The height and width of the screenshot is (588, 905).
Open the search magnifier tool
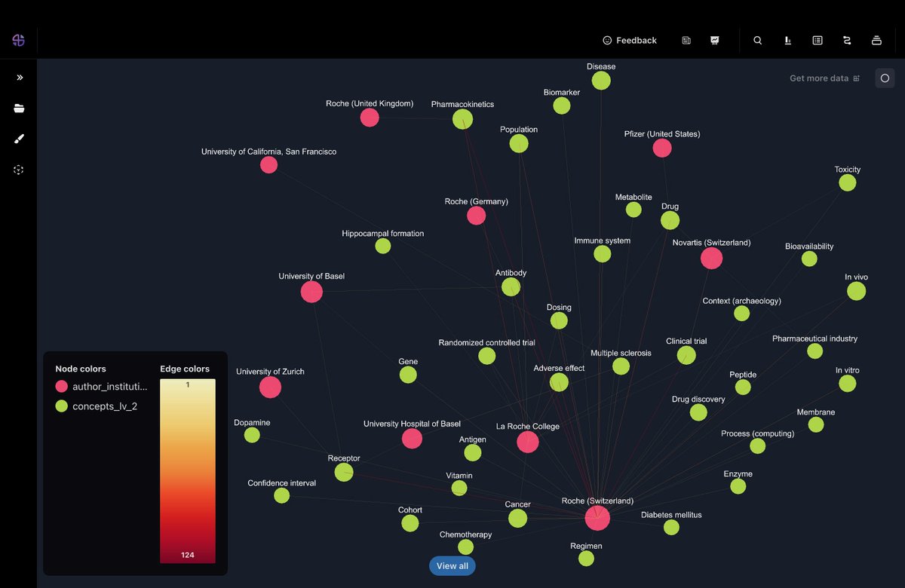(x=758, y=41)
